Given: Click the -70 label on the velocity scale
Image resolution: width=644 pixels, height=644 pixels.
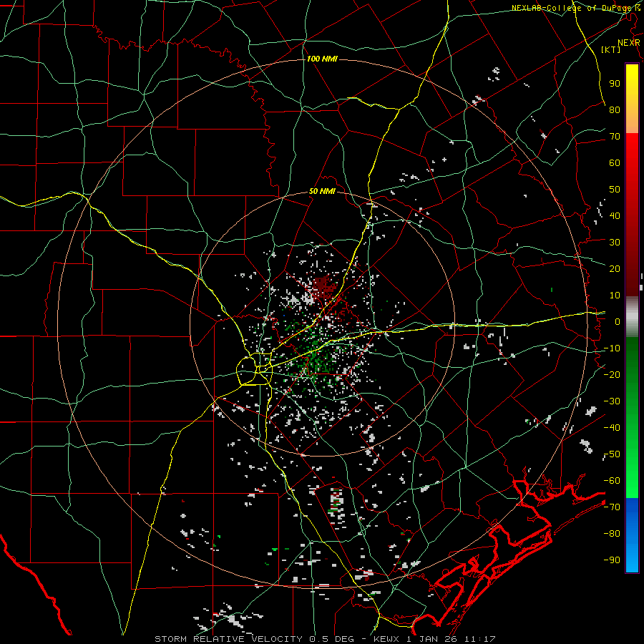Looking at the screenshot, I should click(x=612, y=507).
